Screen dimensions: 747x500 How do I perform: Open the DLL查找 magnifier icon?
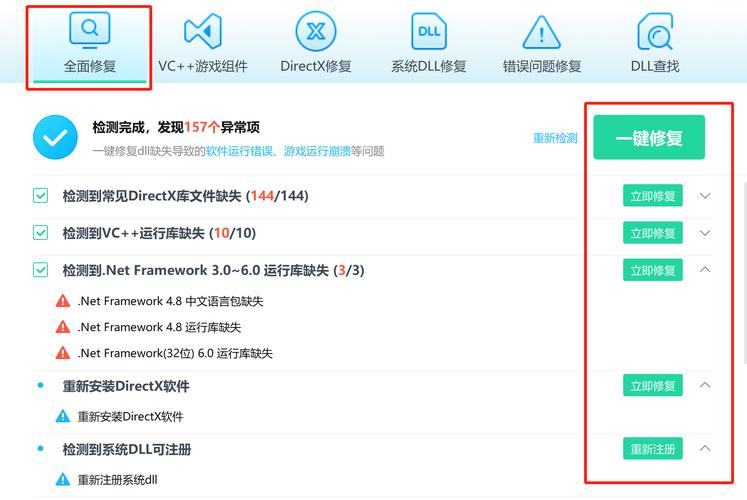pyautogui.click(x=655, y=31)
